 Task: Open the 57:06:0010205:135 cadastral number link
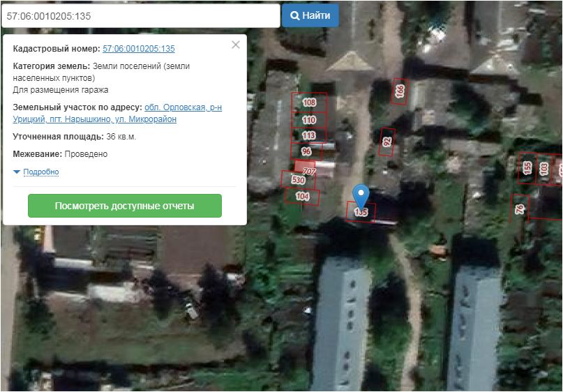tap(138, 49)
